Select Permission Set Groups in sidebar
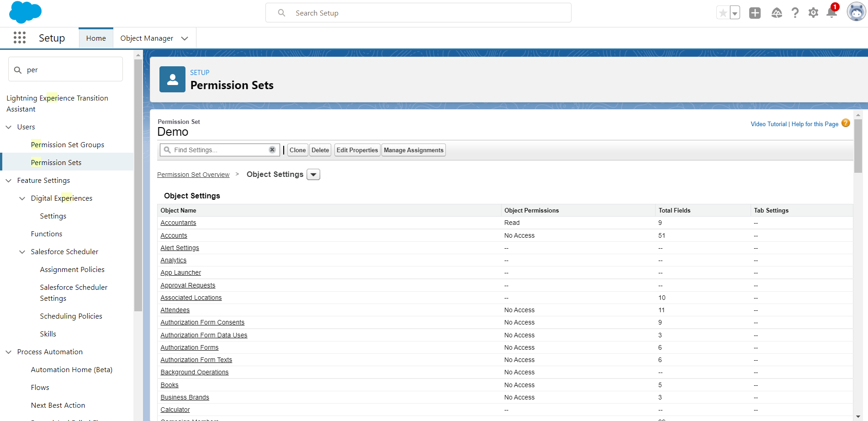This screenshot has height=421, width=868. (x=67, y=145)
